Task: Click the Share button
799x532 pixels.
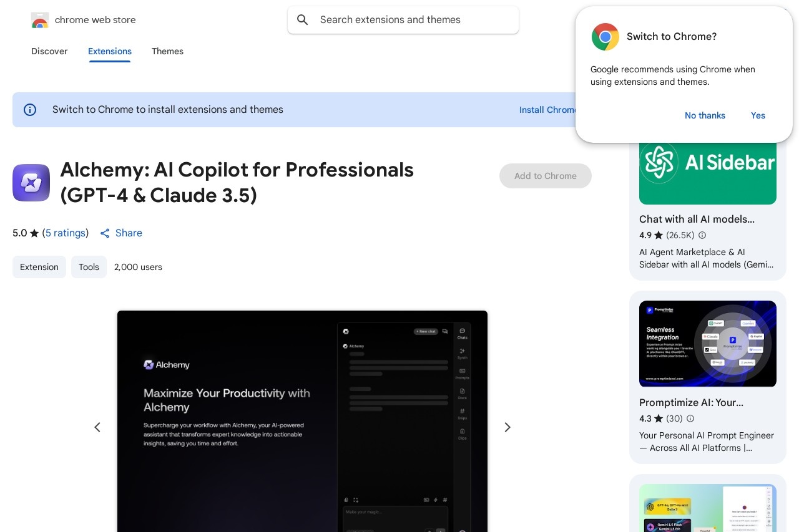Action: 121,233
